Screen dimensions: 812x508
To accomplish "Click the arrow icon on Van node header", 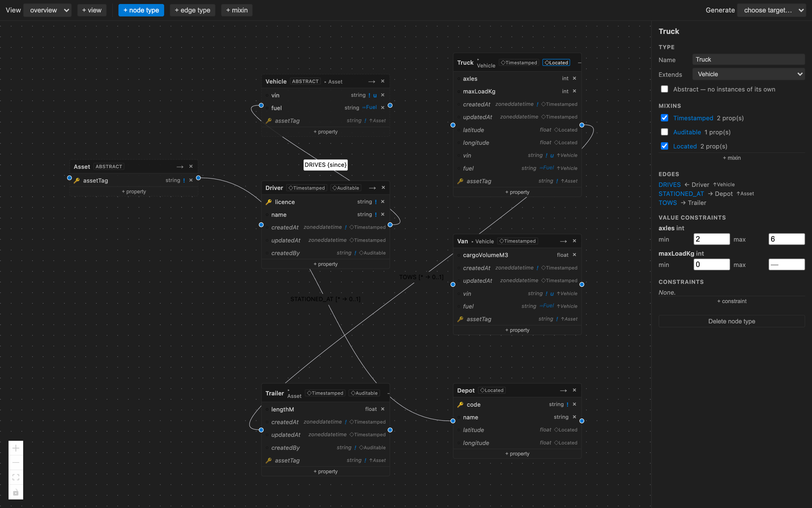I will [563, 241].
